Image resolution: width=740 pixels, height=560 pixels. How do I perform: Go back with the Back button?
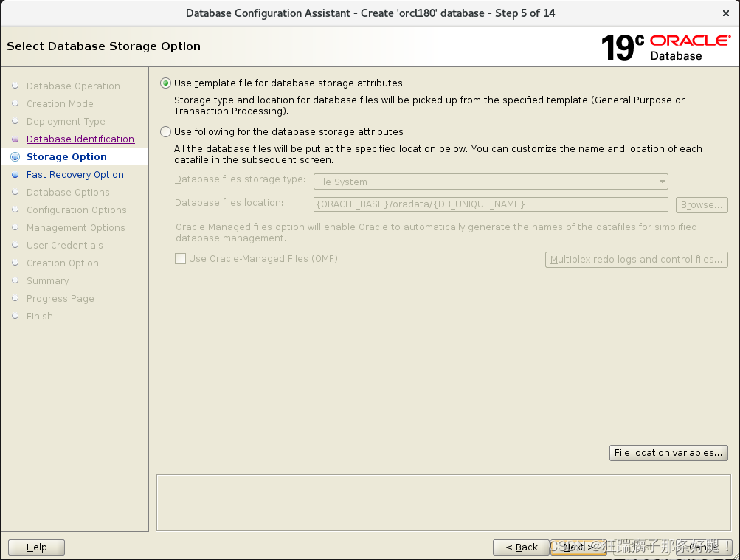click(521, 547)
